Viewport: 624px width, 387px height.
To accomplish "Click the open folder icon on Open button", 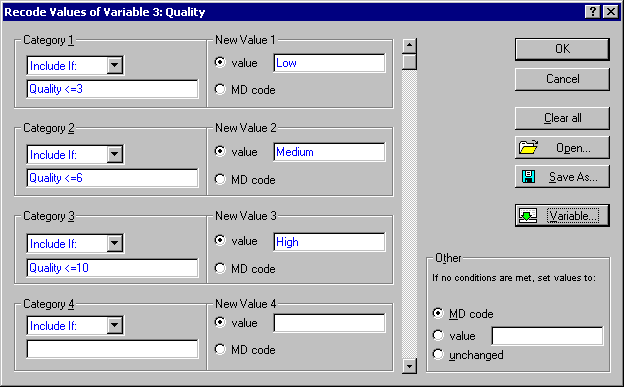I will coord(528,147).
